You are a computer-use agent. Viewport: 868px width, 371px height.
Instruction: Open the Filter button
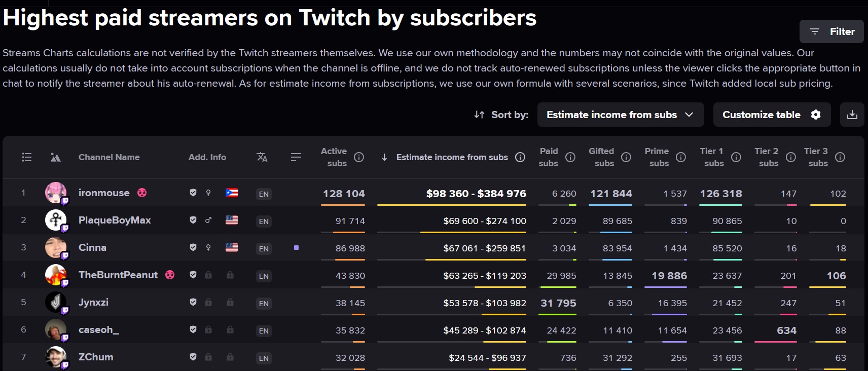[831, 31]
